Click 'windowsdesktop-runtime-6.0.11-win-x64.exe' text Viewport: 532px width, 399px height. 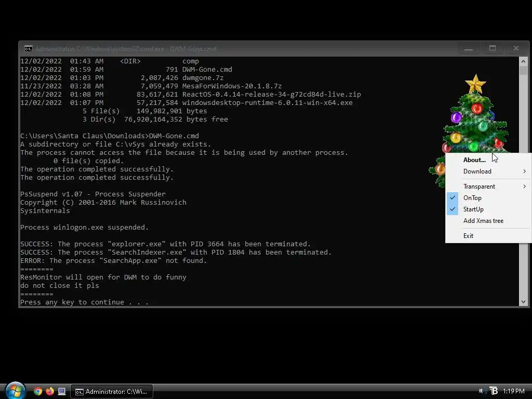coord(268,103)
